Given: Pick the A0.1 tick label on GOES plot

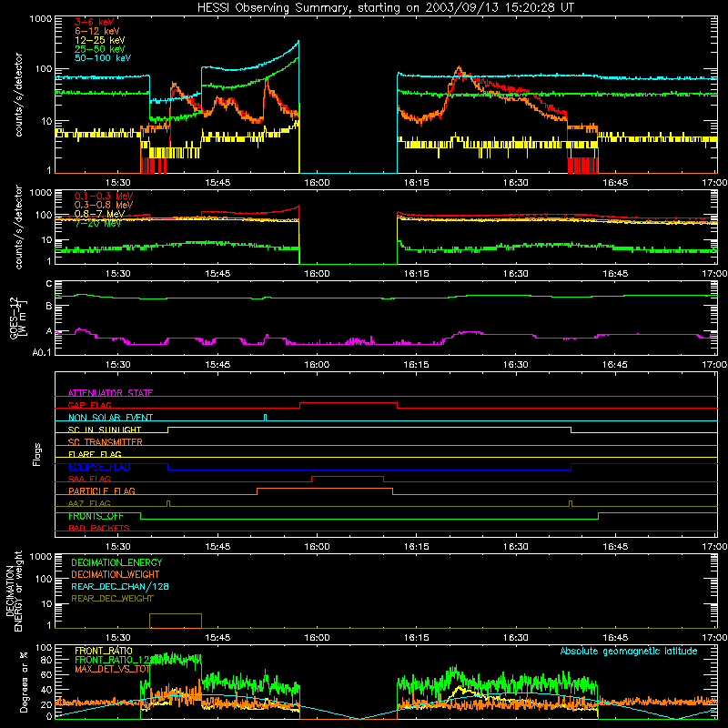Looking at the screenshot, I should click(x=42, y=352).
